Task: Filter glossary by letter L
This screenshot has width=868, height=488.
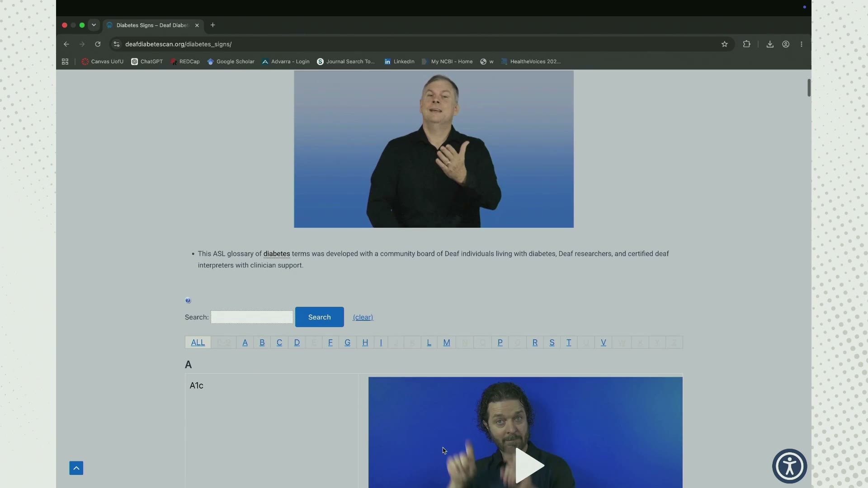Action: [429, 343]
